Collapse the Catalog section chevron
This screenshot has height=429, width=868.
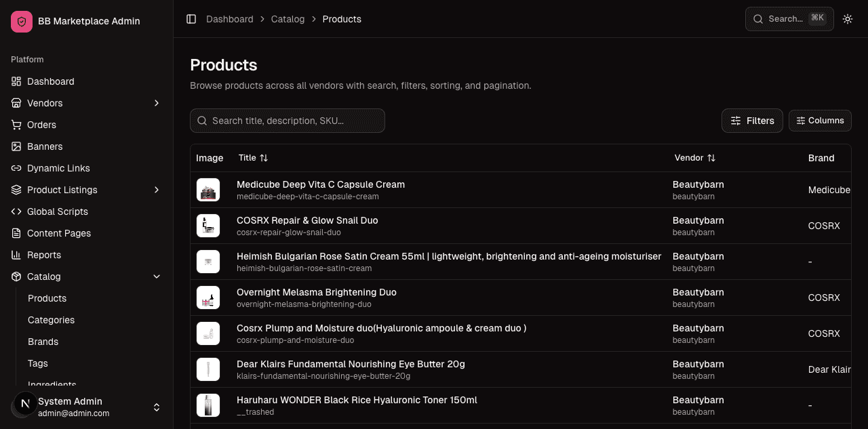tap(157, 277)
